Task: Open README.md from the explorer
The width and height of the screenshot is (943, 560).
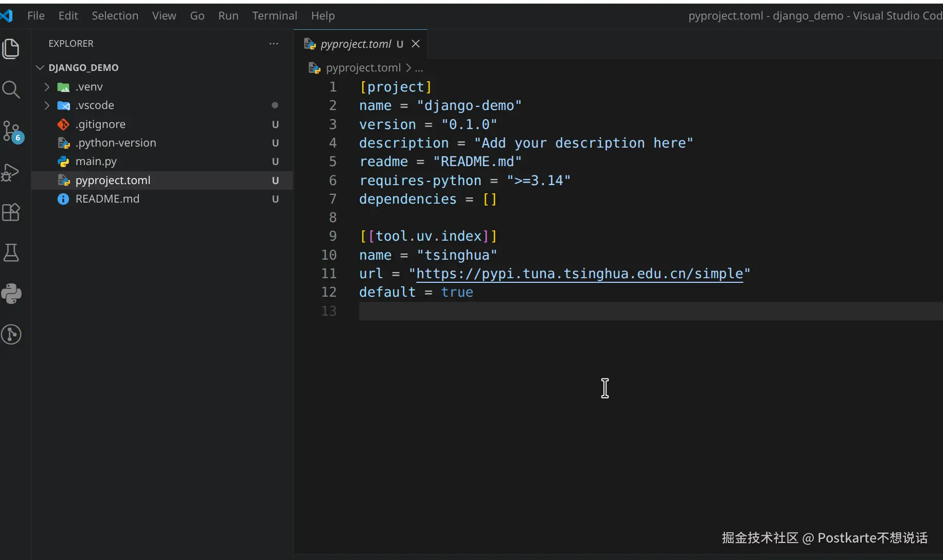Action: [x=162, y=199]
